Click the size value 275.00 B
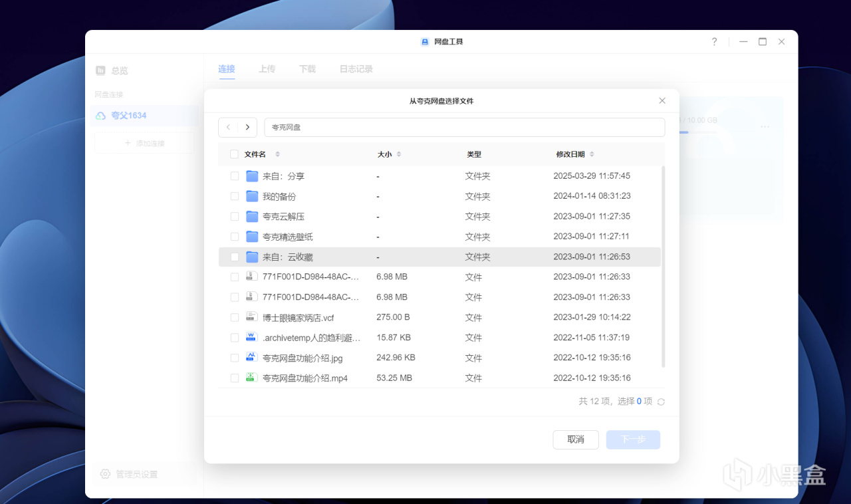The width and height of the screenshot is (851, 504). [x=393, y=317]
